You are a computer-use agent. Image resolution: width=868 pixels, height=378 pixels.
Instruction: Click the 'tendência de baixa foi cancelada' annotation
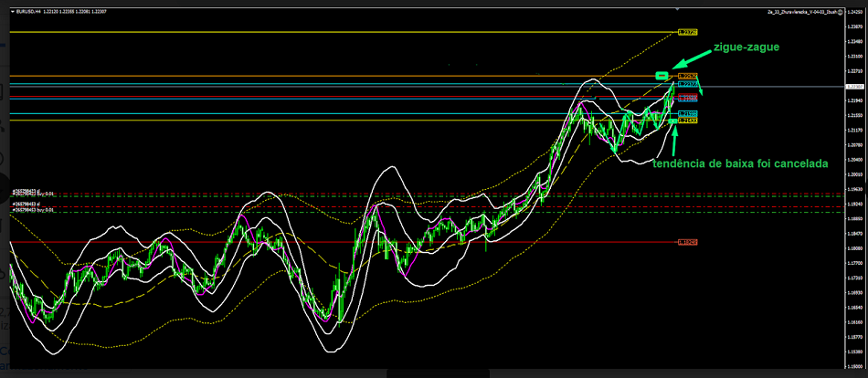pyautogui.click(x=740, y=163)
